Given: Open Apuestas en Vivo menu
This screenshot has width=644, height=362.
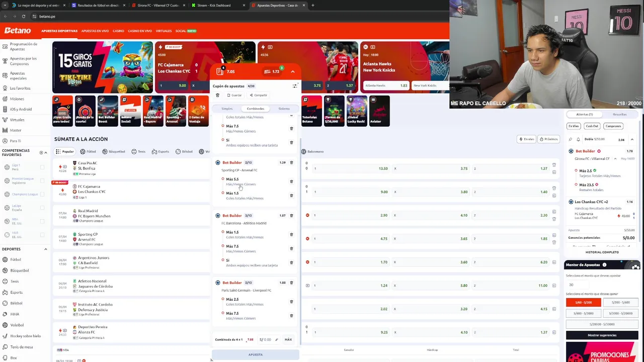Looking at the screenshot, I should pyautogui.click(x=95, y=31).
